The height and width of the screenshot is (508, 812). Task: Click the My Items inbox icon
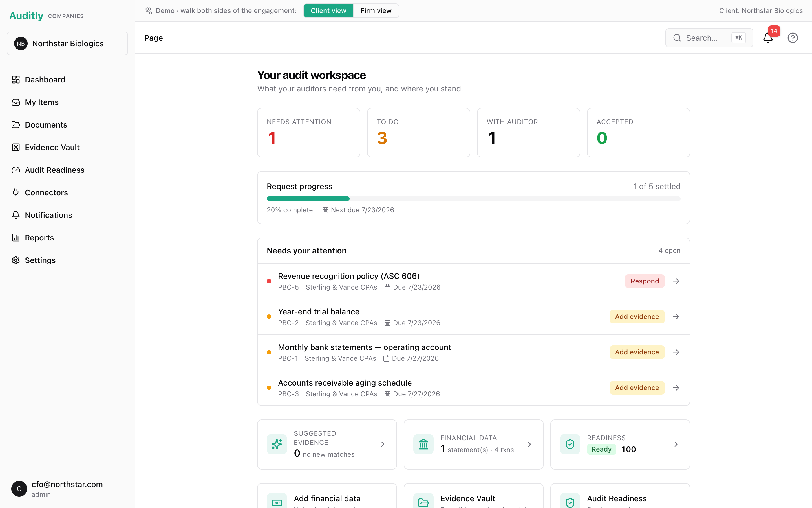click(16, 102)
